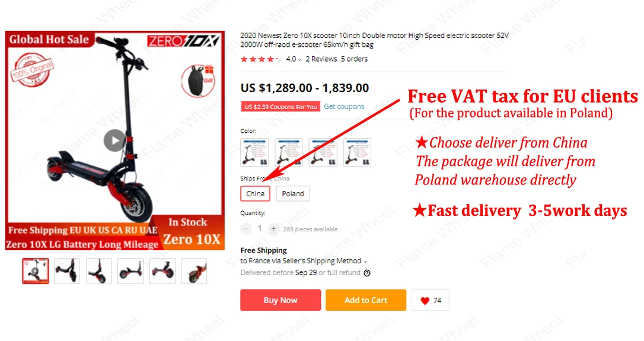This screenshot has height=341, width=644.
Task: Select the first scooter thumbnail below main image
Action: coord(36,271)
